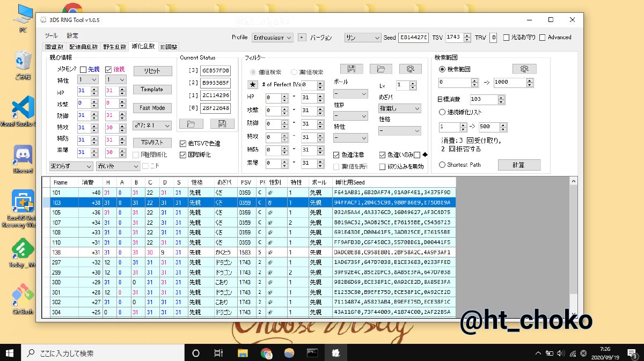Open the Today_ desktop shortcut
The image size is (644, 361).
pyautogui.click(x=23, y=253)
